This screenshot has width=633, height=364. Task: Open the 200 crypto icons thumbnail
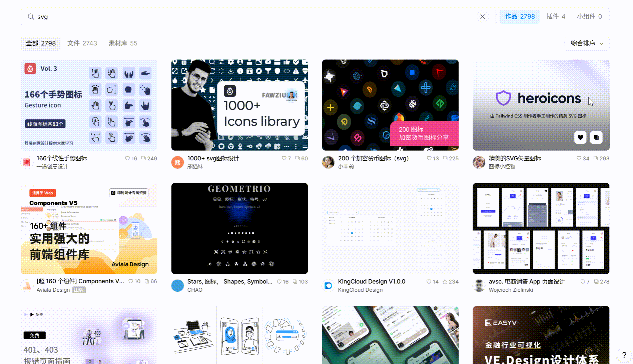click(x=390, y=105)
